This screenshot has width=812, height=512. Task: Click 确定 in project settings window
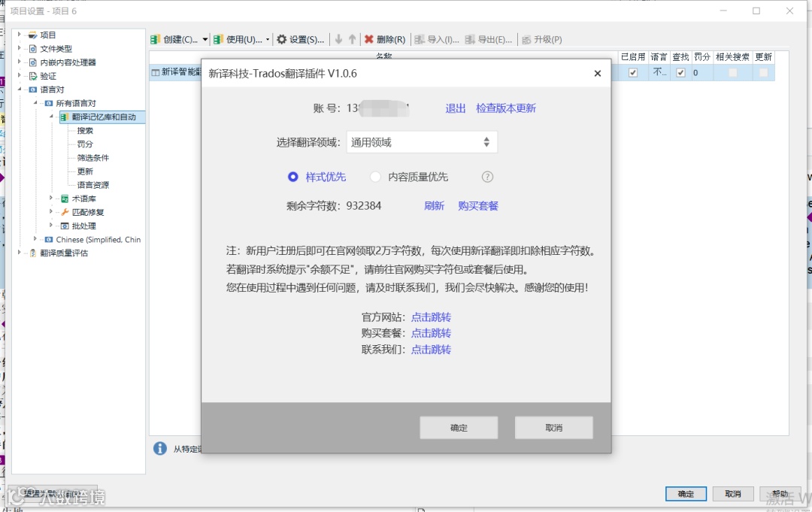coord(686,494)
